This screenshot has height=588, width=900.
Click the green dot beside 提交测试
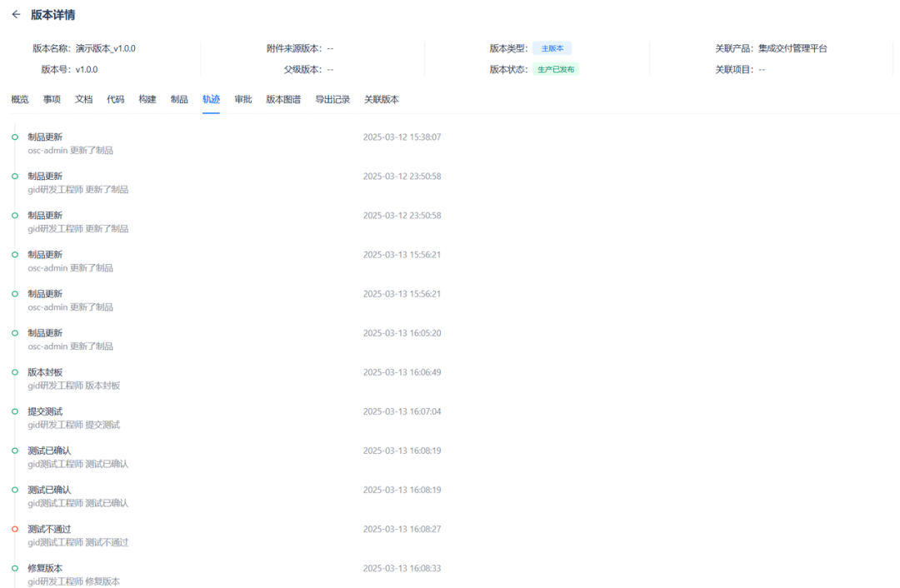(15, 411)
